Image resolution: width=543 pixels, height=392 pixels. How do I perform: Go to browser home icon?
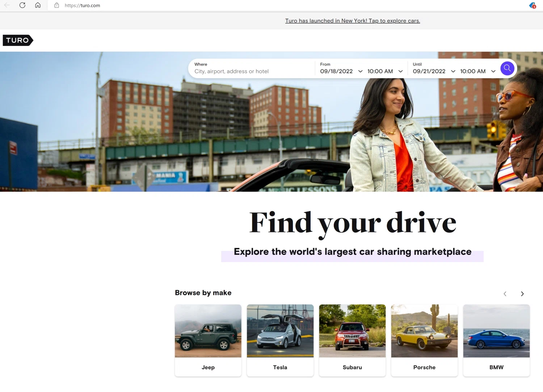pos(38,5)
